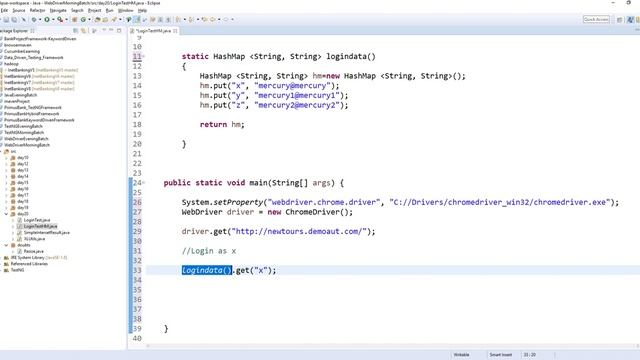This screenshot has height=360, width=640.
Task: Collapse the doubts package
Action: pos(7,245)
